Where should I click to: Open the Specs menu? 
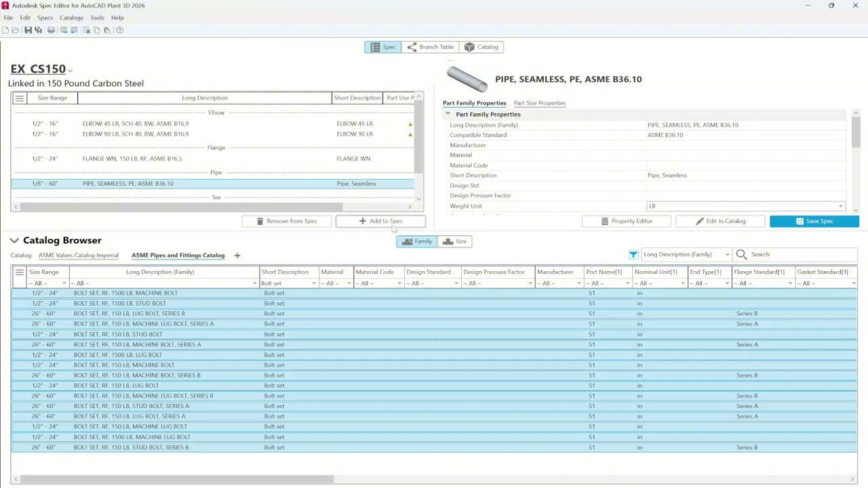[x=45, y=18]
